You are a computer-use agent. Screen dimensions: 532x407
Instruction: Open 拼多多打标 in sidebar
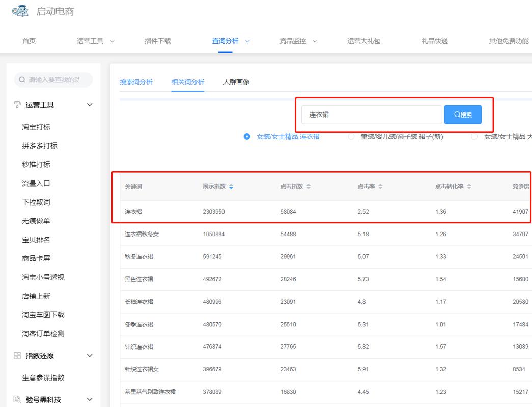coord(40,146)
